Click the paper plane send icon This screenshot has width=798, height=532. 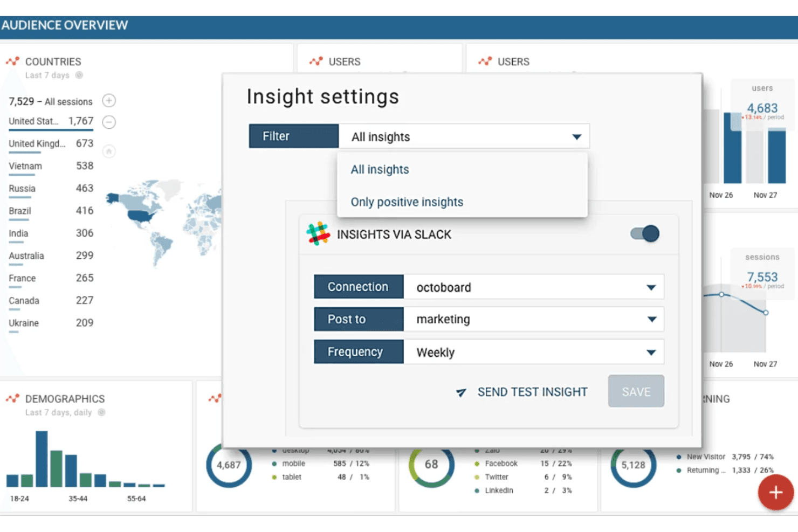pos(461,392)
